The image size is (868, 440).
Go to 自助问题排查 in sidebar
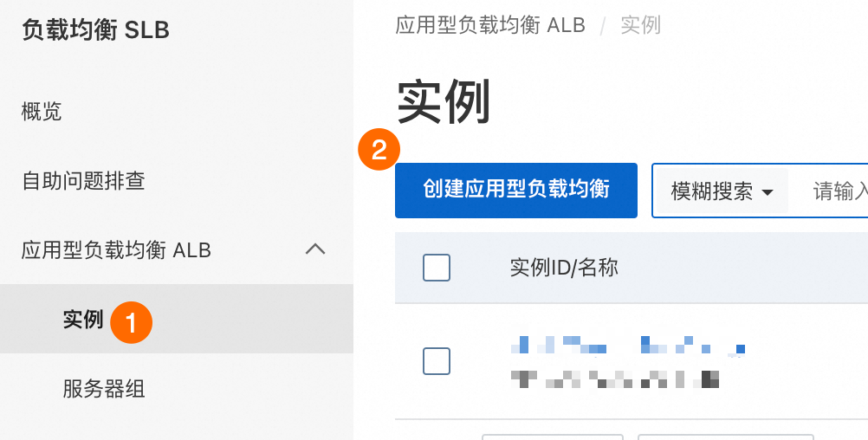pyautogui.click(x=83, y=180)
